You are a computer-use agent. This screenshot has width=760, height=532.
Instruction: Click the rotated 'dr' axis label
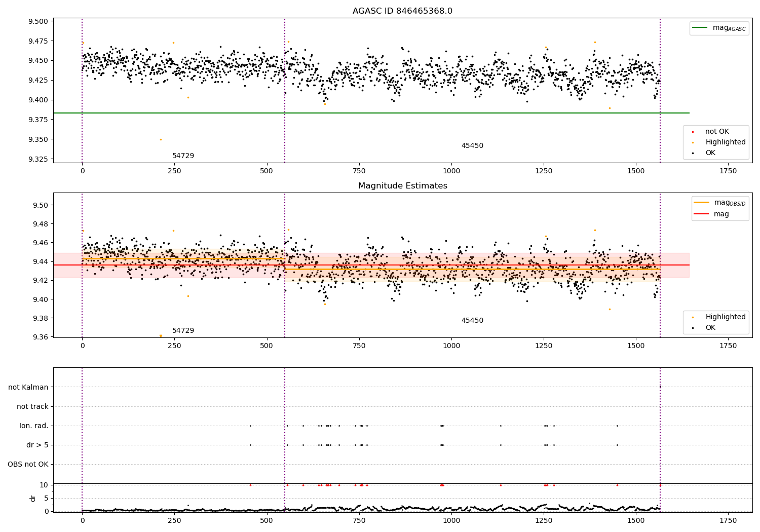[x=33, y=498]
